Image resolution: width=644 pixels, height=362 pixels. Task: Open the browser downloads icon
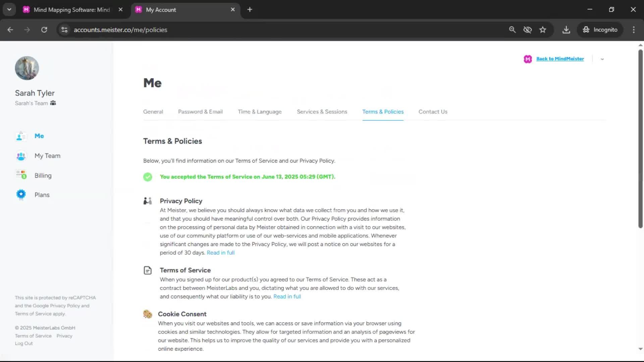tap(566, 29)
